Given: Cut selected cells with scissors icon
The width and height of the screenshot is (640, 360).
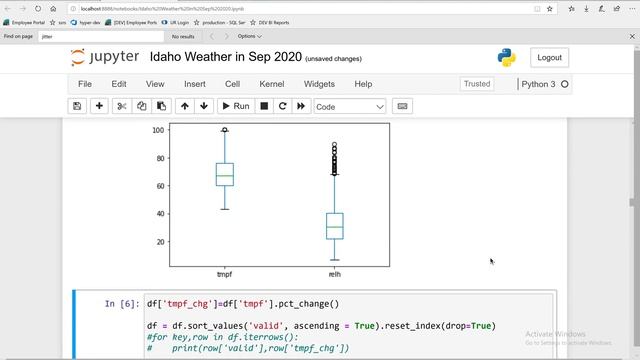Looking at the screenshot, I should click(x=122, y=106).
